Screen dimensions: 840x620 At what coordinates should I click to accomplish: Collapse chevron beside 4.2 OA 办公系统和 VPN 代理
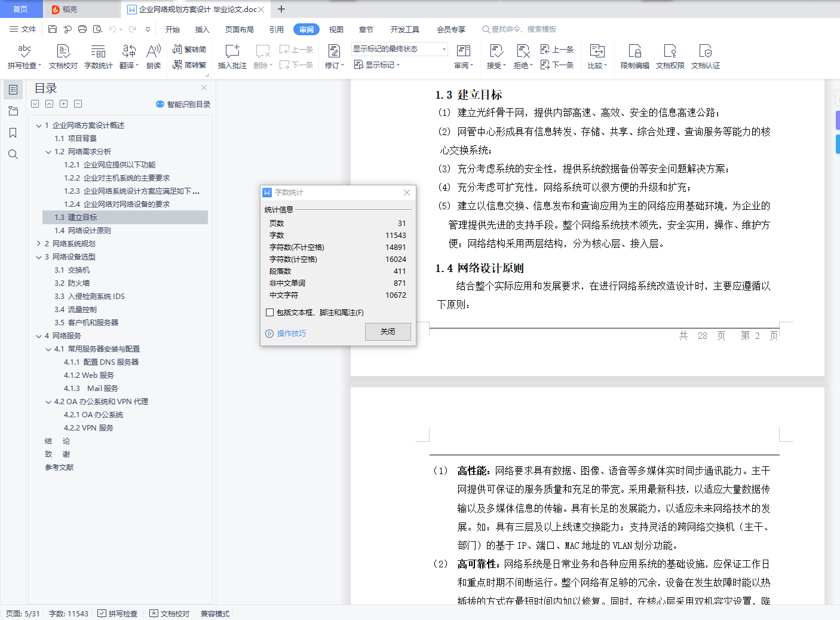[x=48, y=402]
